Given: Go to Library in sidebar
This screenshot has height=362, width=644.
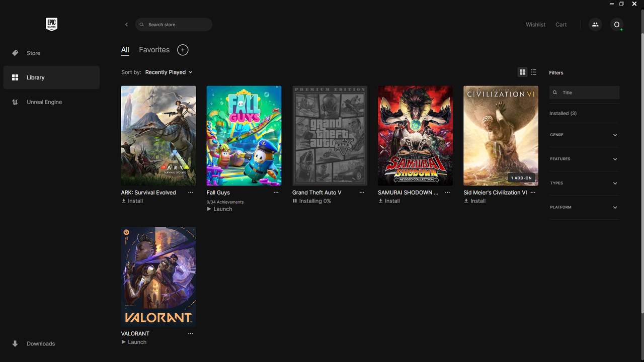Looking at the screenshot, I should point(51,77).
